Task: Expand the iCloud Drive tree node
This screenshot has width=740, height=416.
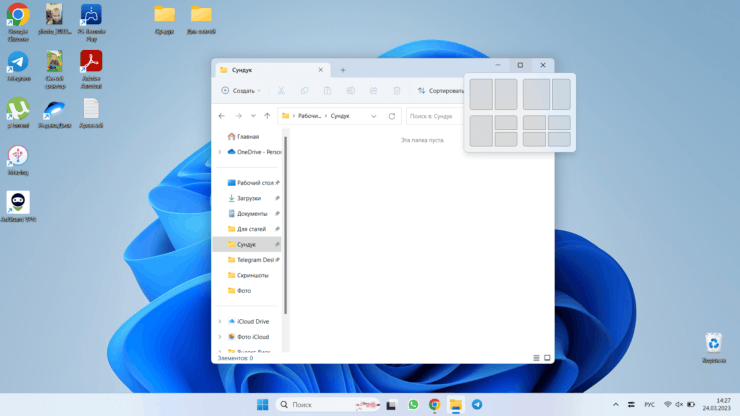Action: point(219,321)
